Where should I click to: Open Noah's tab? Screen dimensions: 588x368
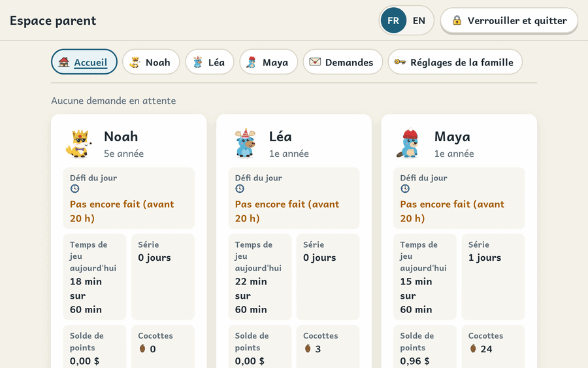pos(151,62)
